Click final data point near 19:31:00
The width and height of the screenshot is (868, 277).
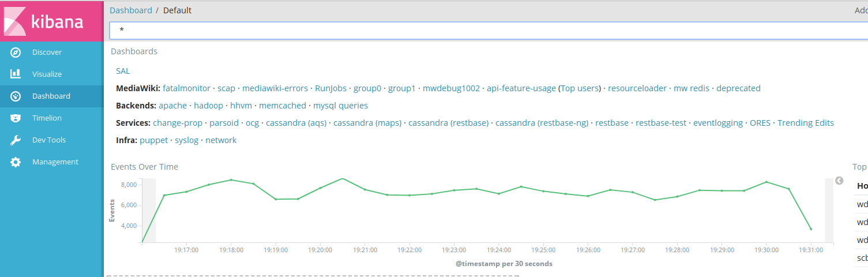coord(811,229)
